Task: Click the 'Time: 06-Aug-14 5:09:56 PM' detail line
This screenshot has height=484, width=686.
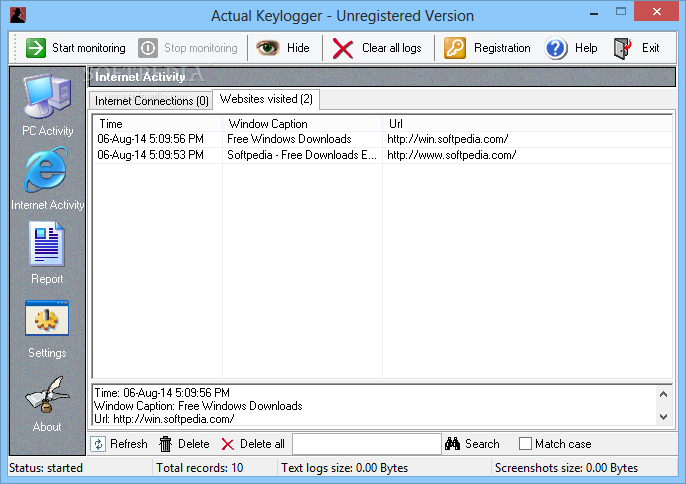Action: (162, 393)
